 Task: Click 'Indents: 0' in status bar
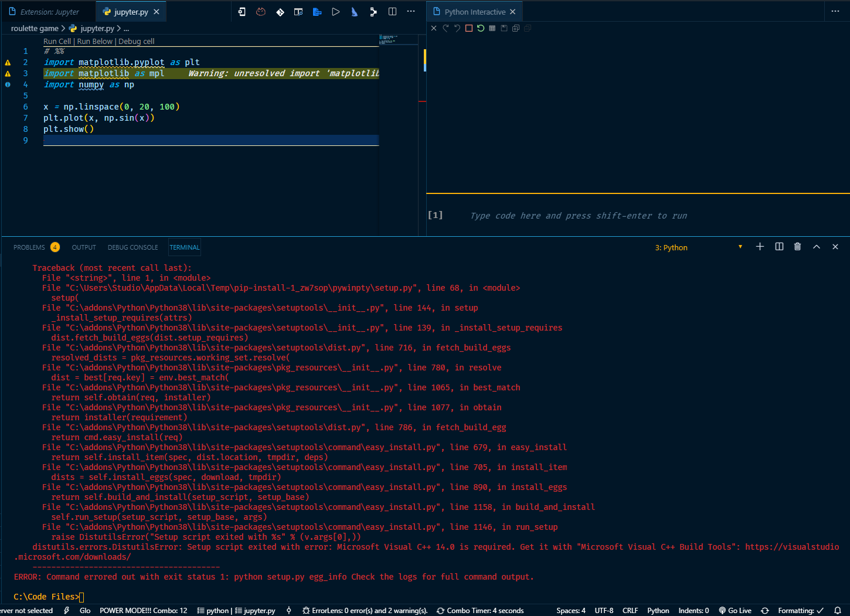[693, 610]
